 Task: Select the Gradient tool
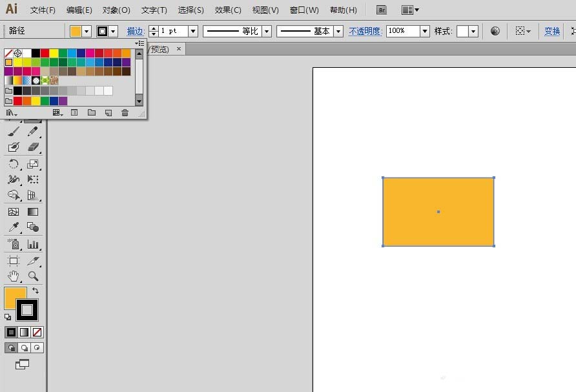pyautogui.click(x=33, y=212)
